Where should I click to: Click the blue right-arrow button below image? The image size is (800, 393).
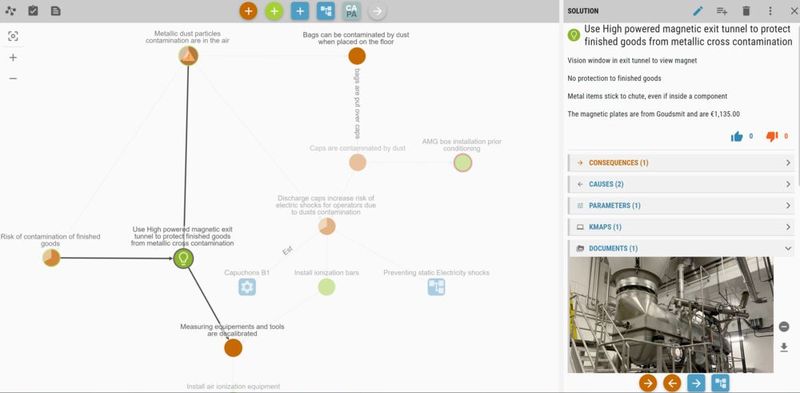tap(696, 383)
